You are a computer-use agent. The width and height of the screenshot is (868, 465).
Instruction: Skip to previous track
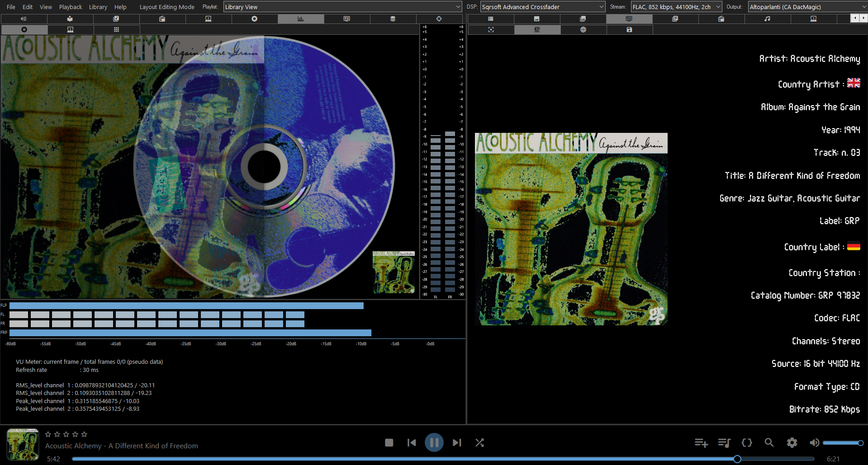(412, 442)
